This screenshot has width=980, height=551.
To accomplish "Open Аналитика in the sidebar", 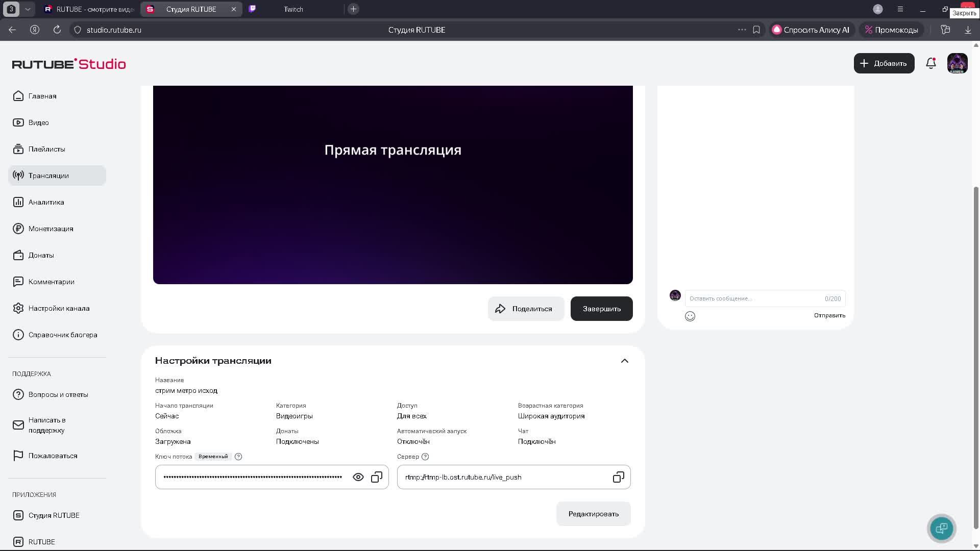I will pos(46,202).
